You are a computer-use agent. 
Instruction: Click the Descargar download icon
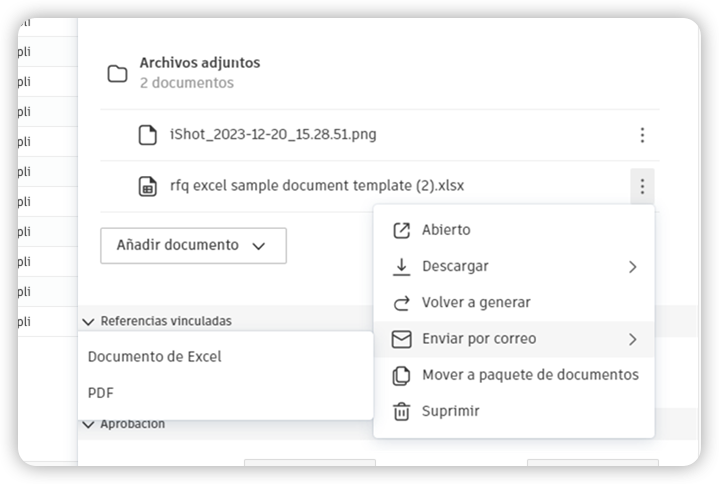coord(401,267)
